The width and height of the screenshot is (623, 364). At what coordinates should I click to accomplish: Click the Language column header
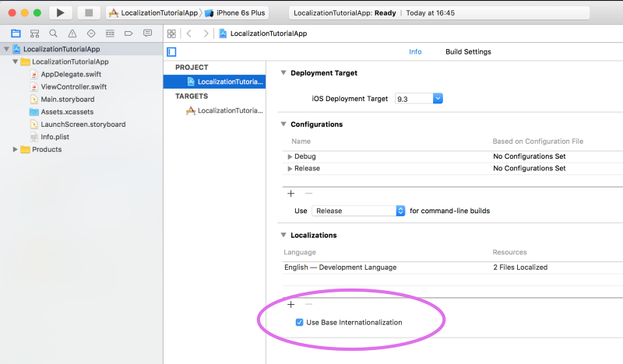(300, 252)
